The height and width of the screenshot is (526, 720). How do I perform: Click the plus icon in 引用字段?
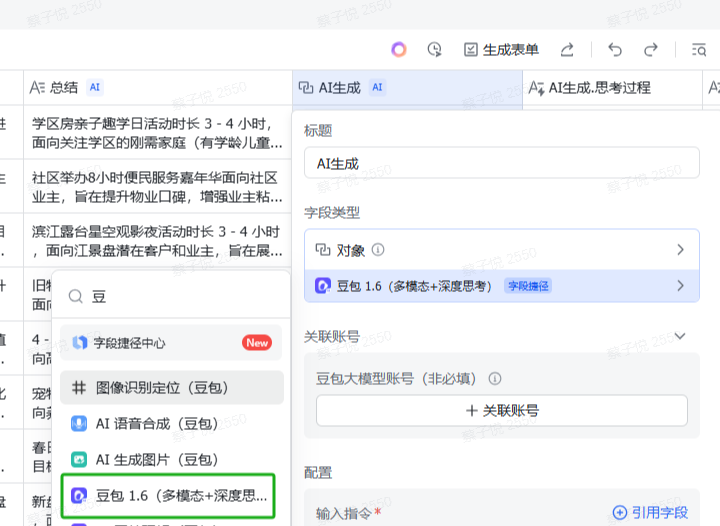tap(620, 512)
